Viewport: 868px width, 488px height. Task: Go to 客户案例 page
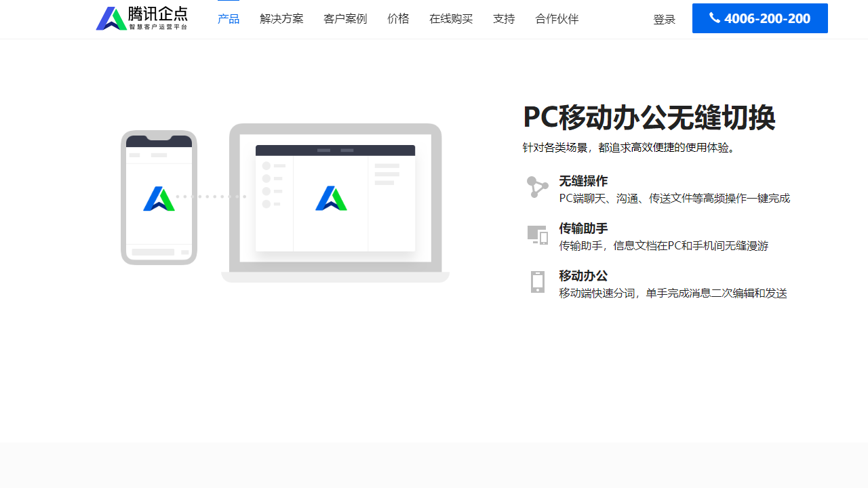[345, 19]
